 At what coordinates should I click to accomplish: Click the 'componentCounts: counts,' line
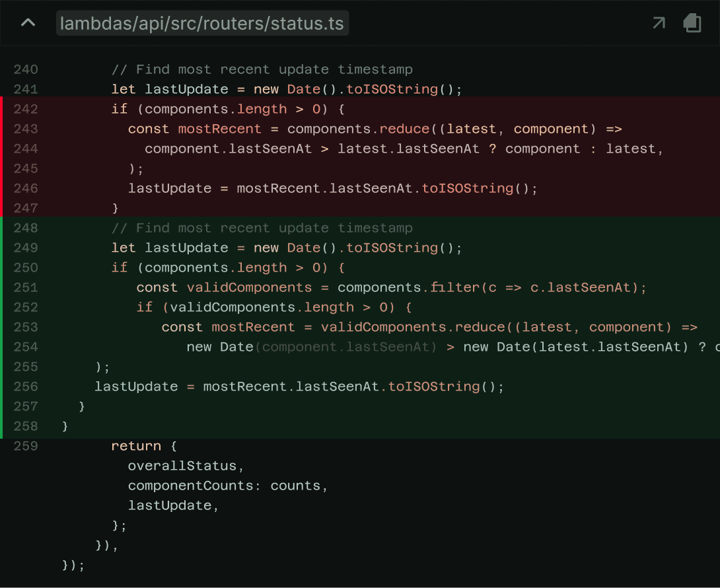[228, 486]
